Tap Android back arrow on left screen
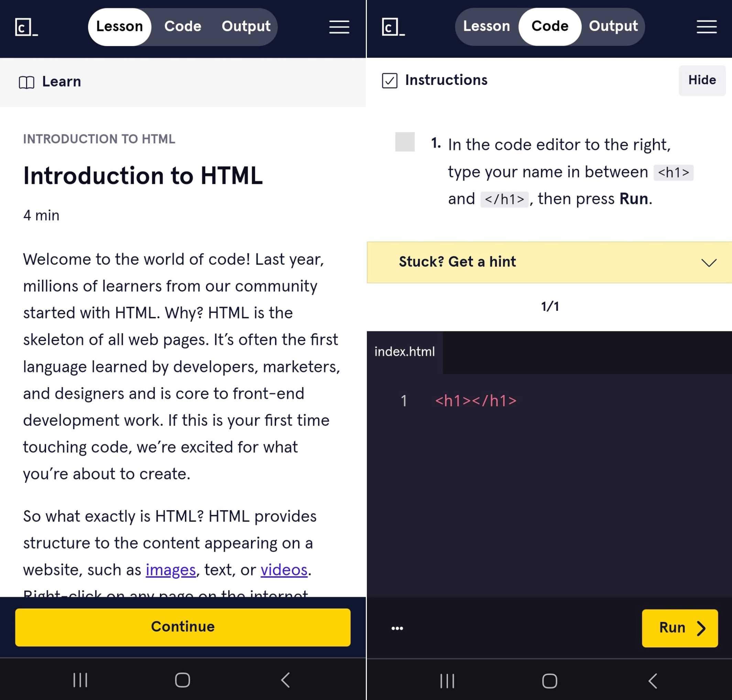732x700 pixels. (285, 680)
